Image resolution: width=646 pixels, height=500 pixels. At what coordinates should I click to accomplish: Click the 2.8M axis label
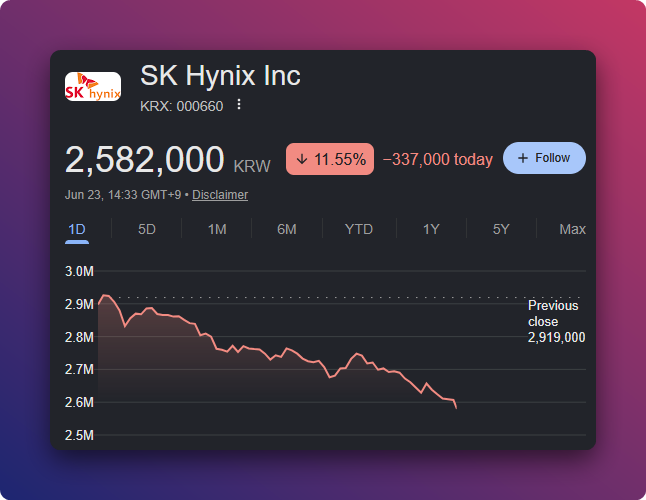tap(80, 337)
